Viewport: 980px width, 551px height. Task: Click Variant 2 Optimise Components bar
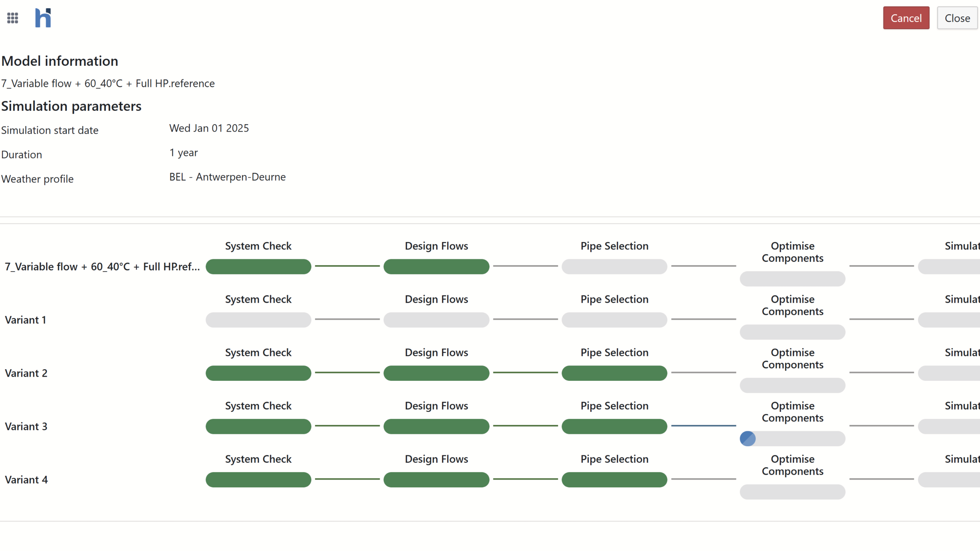point(792,385)
